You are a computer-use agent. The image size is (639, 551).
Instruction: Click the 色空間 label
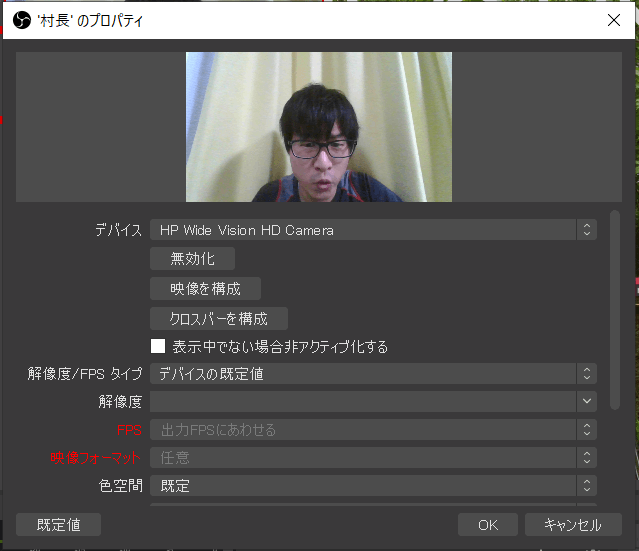[x=121, y=486]
